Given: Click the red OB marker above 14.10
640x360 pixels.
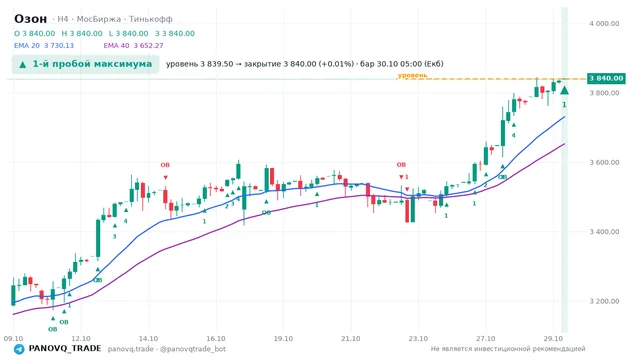Looking at the screenshot, I should [165, 165].
